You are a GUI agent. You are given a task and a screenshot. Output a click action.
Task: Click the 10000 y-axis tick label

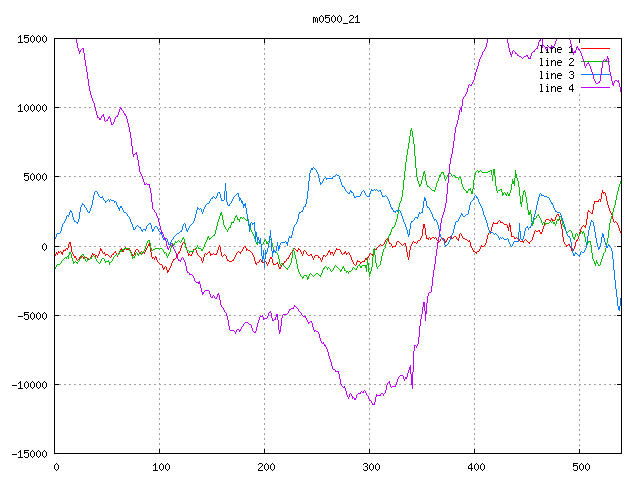pyautogui.click(x=31, y=108)
